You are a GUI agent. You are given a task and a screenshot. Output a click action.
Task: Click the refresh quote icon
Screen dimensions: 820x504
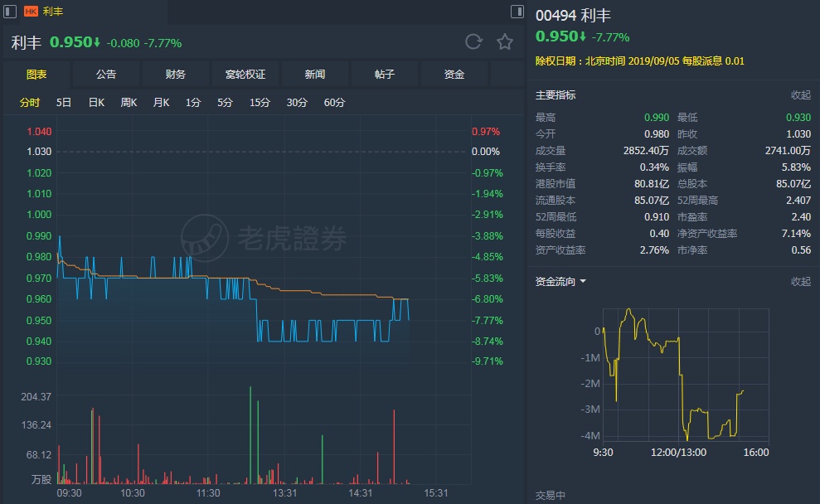[x=473, y=41]
